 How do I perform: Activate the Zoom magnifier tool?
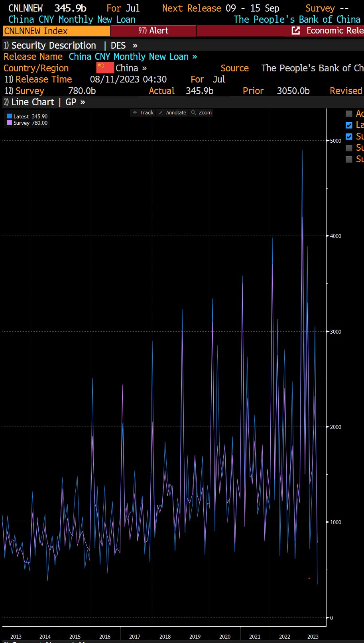click(201, 113)
